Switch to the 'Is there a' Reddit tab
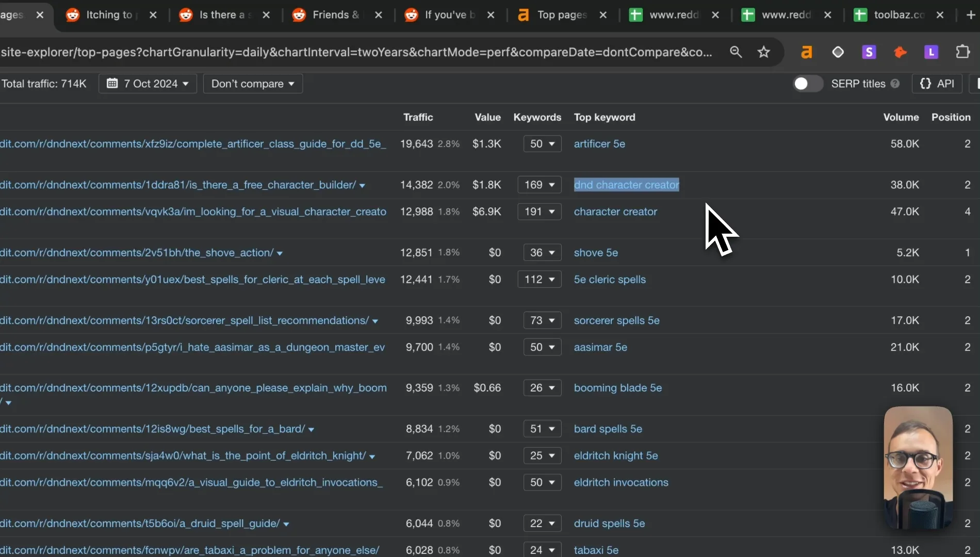The width and height of the screenshot is (980, 557). click(x=224, y=15)
